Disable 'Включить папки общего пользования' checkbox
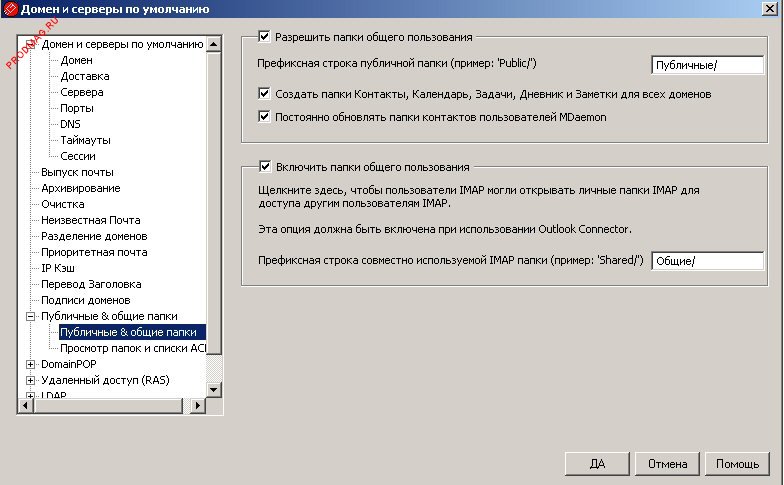The image size is (784, 485). pyautogui.click(x=265, y=167)
